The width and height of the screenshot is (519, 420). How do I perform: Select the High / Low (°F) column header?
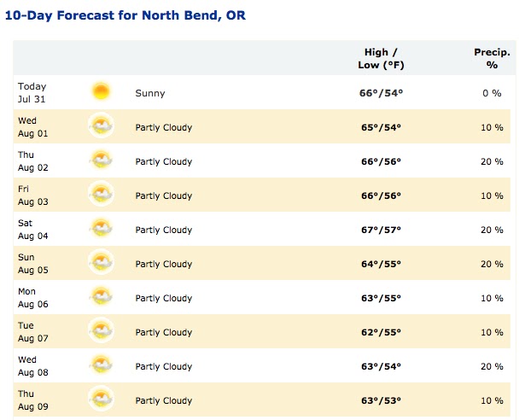tap(381, 58)
